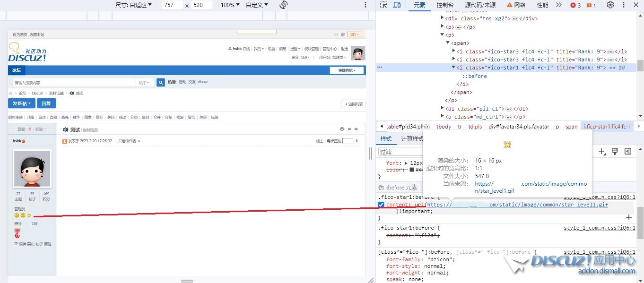Activate the inspect element picker tool
The width and height of the screenshot is (644, 283).
pos(383,5)
